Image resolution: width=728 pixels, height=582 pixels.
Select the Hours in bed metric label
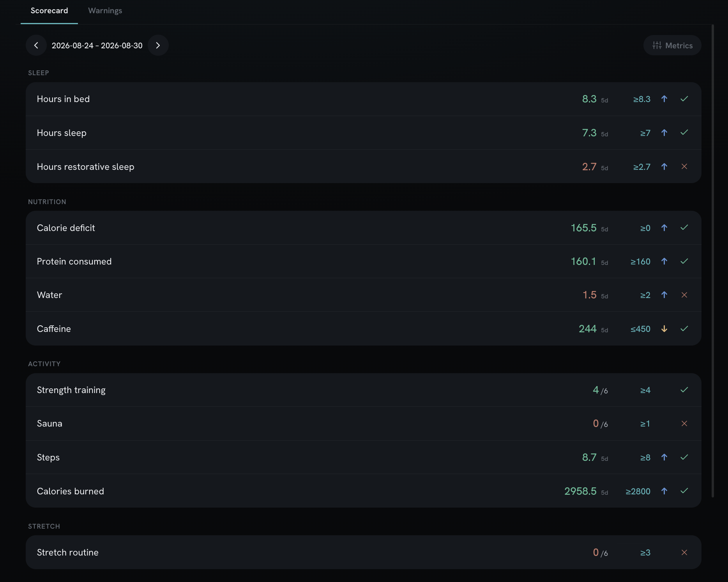(63, 99)
